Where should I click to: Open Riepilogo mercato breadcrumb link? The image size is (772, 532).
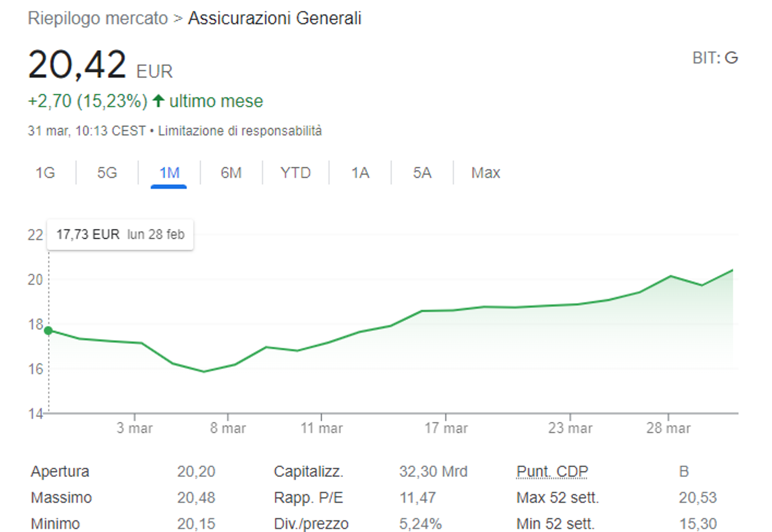98,18
